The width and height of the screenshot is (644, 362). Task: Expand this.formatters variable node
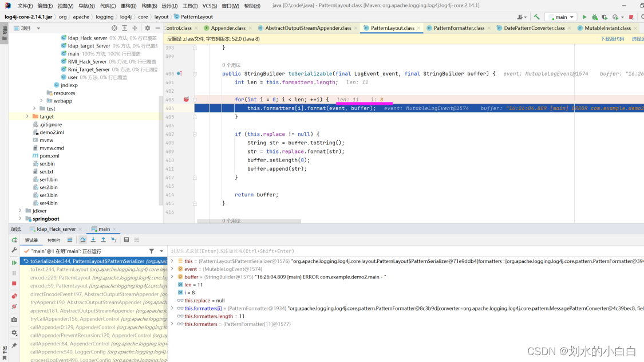172,324
